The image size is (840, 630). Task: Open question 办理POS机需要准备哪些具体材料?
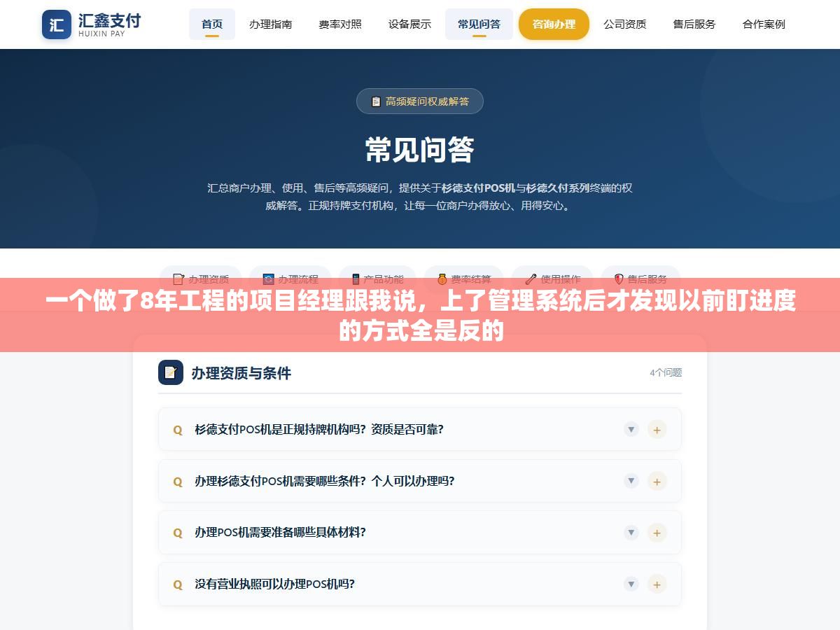point(420,532)
